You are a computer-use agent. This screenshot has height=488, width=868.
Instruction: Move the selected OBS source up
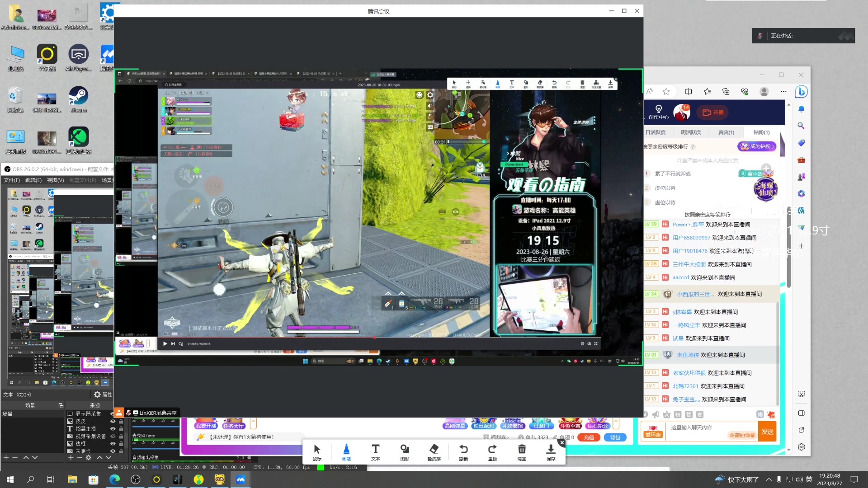(99, 458)
